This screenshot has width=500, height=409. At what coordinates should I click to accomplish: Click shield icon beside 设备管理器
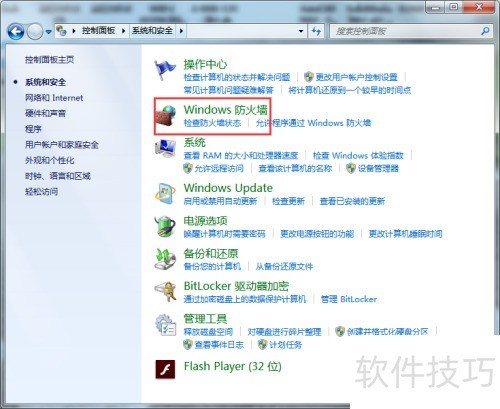click(351, 168)
